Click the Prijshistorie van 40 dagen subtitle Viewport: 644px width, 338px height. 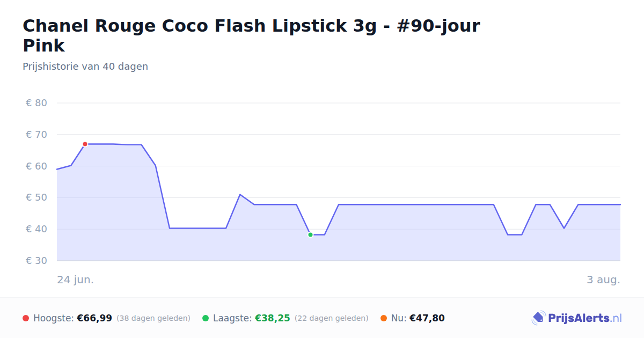click(85, 67)
